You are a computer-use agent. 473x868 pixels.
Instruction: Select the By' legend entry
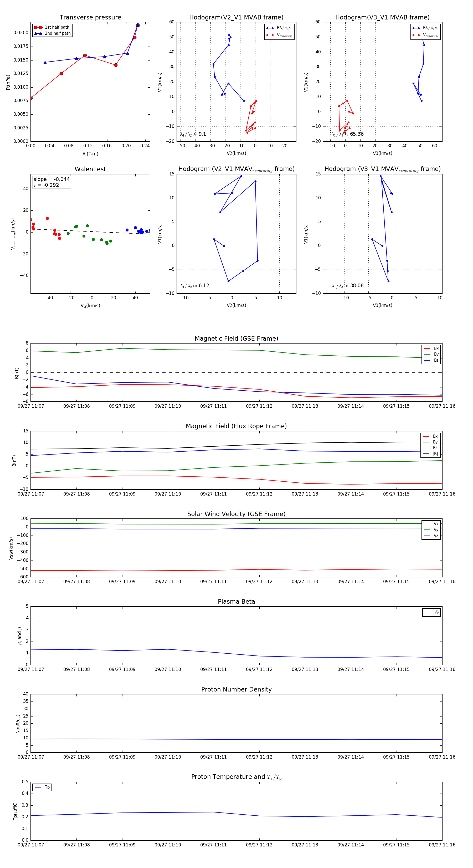pyautogui.click(x=431, y=442)
